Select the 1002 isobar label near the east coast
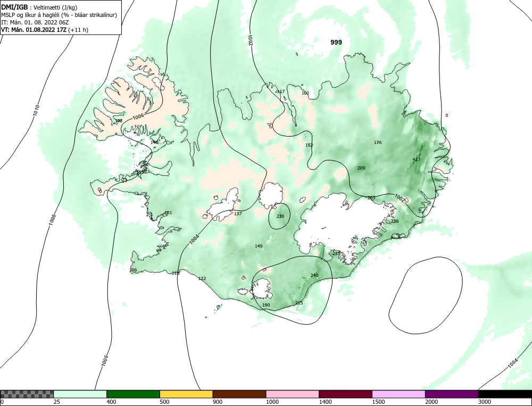 coord(400,197)
